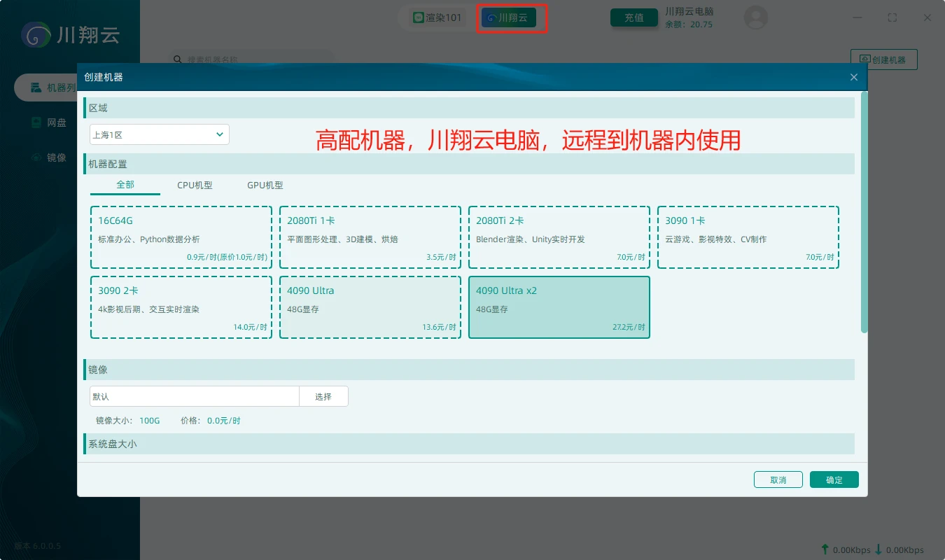Click the 区域 section header
The image size is (945, 560).
(469, 108)
